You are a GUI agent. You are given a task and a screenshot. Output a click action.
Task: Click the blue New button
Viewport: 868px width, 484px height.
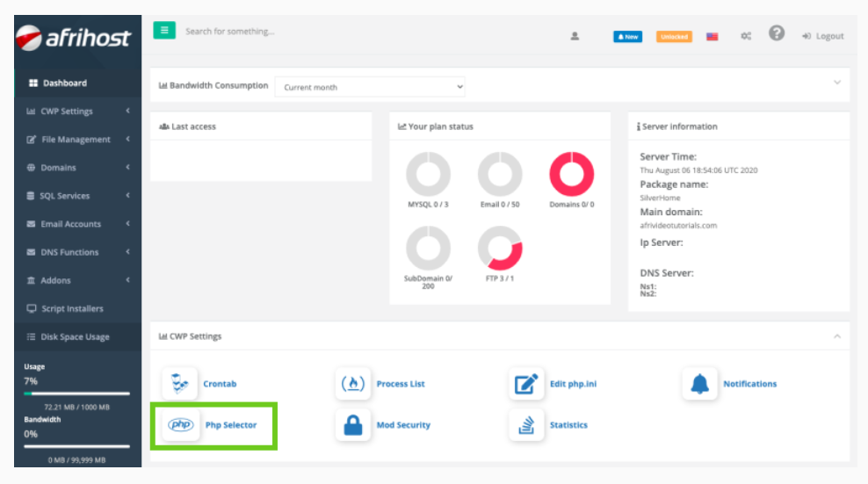627,37
